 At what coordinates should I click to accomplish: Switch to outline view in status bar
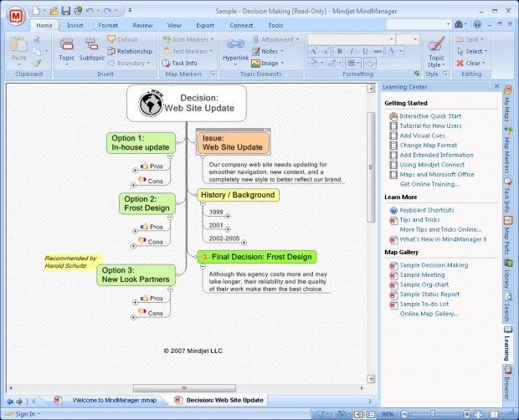click(371, 414)
